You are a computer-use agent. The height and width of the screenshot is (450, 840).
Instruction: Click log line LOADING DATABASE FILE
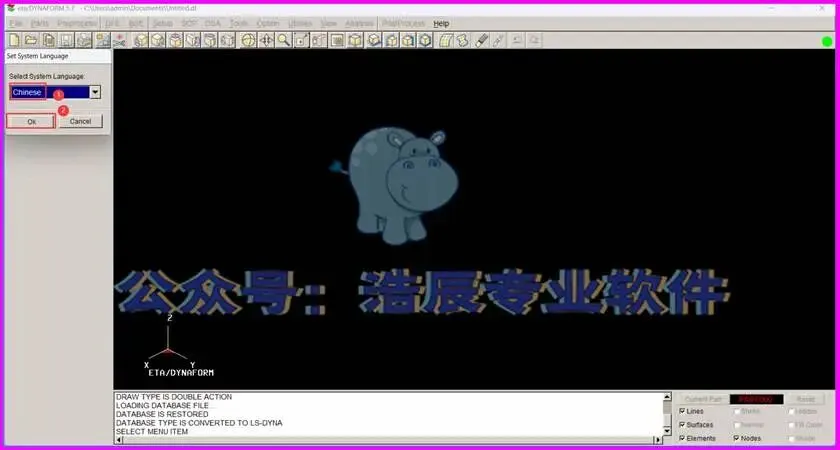[x=162, y=406]
